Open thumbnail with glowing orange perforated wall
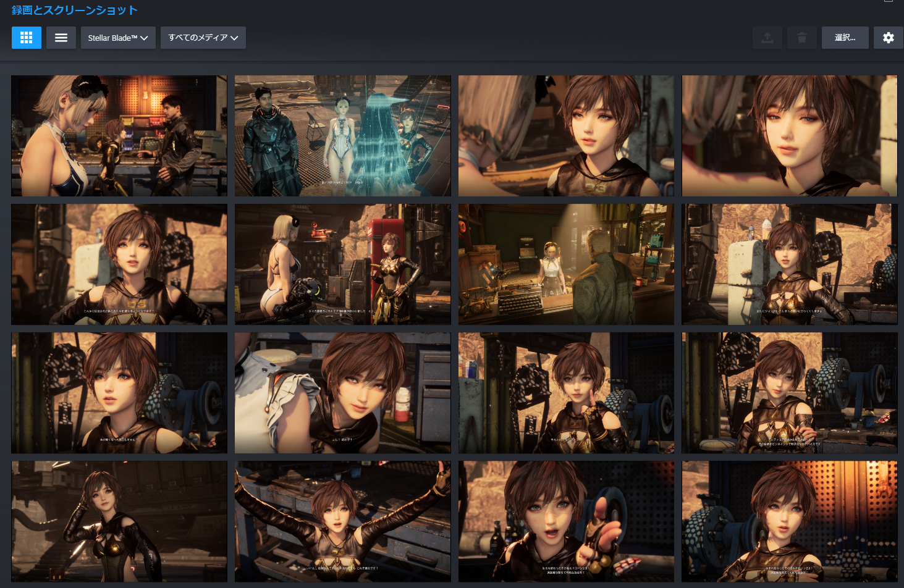Viewport: 904px width, 588px height. [x=790, y=521]
